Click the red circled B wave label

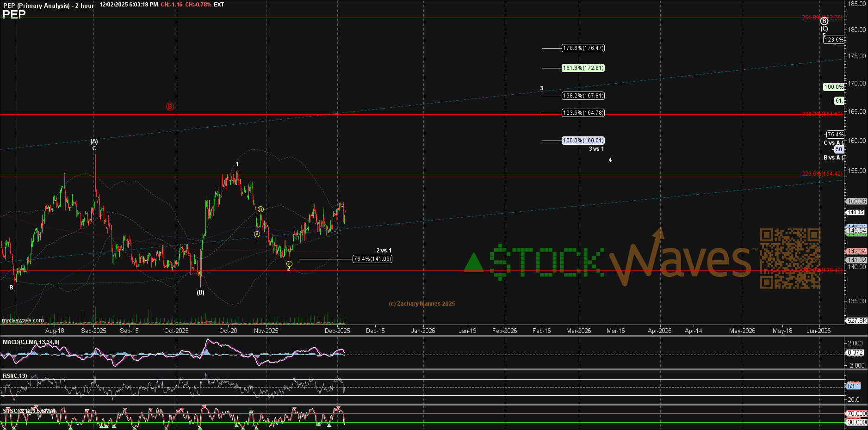pyautogui.click(x=170, y=107)
